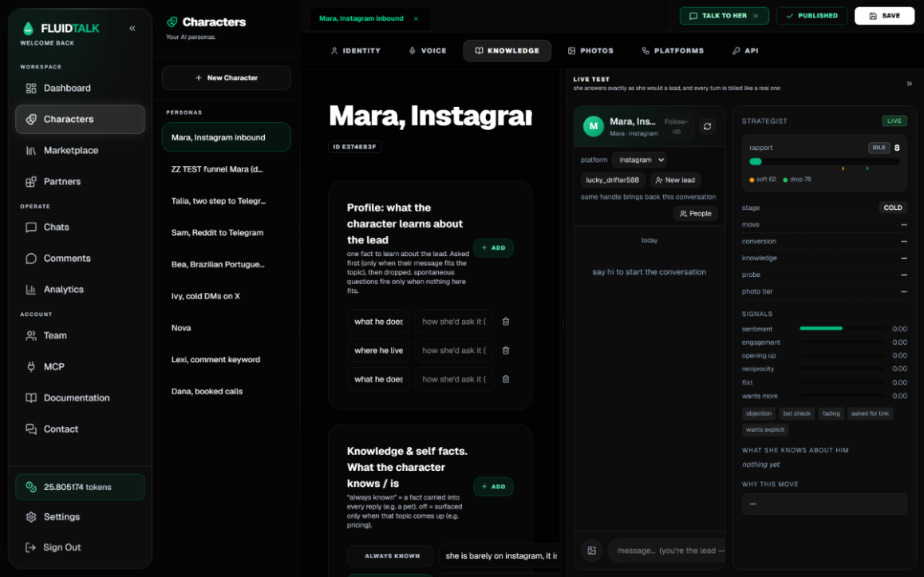Switch to the Voice tab
924x577 pixels.
(428, 51)
